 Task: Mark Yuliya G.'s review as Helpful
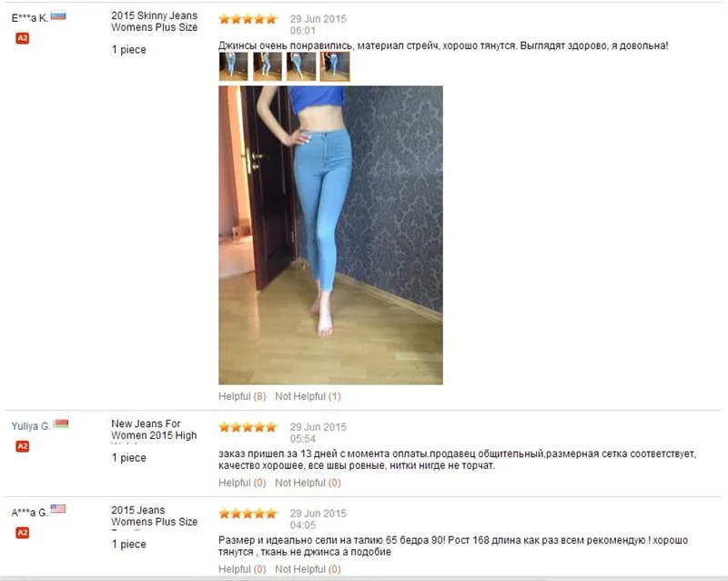[x=242, y=483]
